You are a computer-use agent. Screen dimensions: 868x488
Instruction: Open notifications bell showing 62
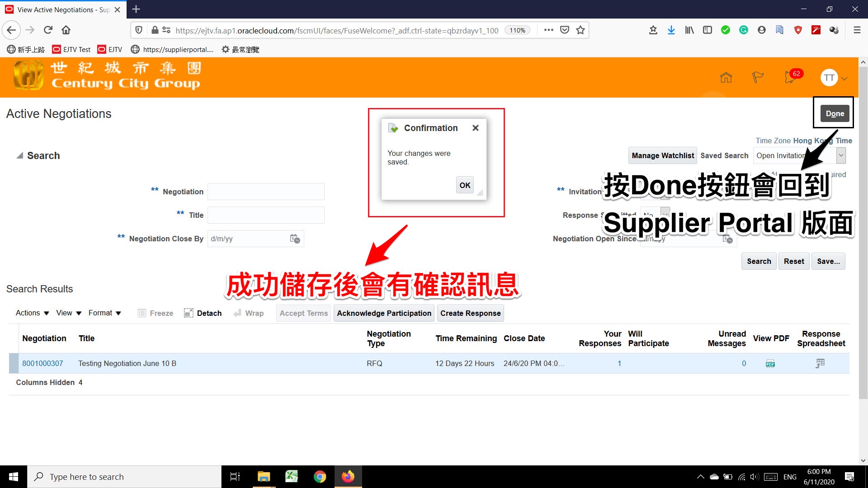(791, 77)
